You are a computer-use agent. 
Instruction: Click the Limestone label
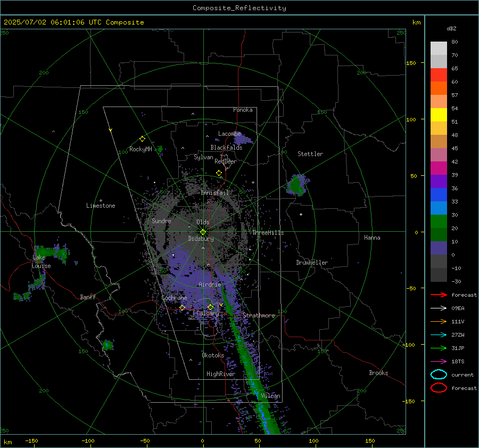(x=101, y=206)
